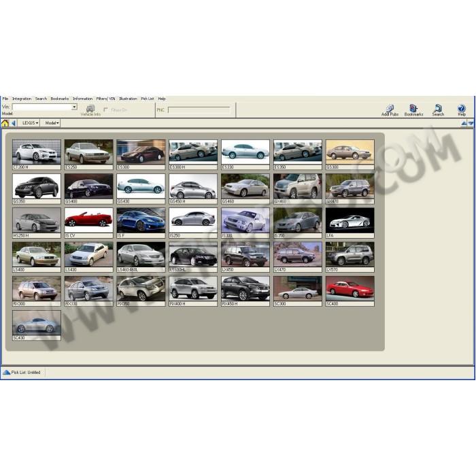Screen dimensions: 476x476
Task: Select the IS300 model thumbnail
Action: (x=245, y=223)
